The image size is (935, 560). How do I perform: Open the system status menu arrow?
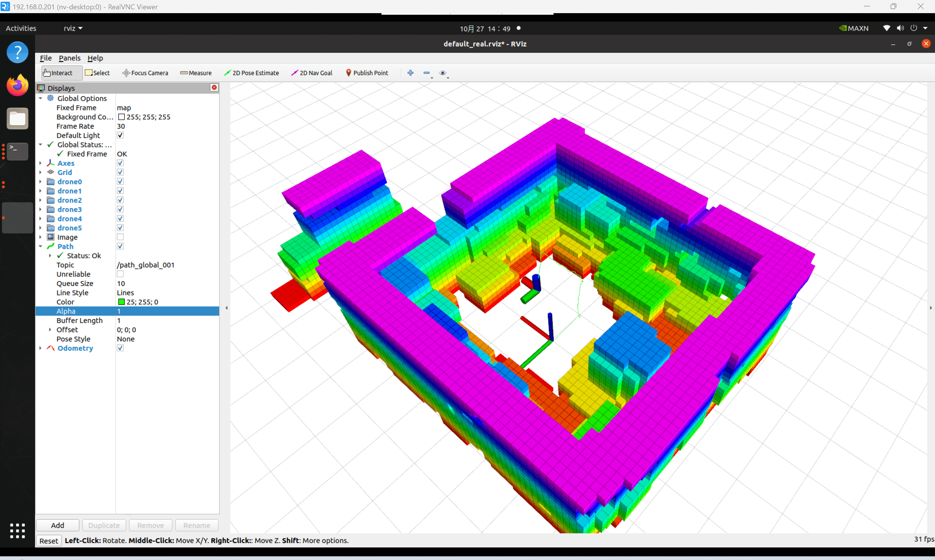point(925,28)
